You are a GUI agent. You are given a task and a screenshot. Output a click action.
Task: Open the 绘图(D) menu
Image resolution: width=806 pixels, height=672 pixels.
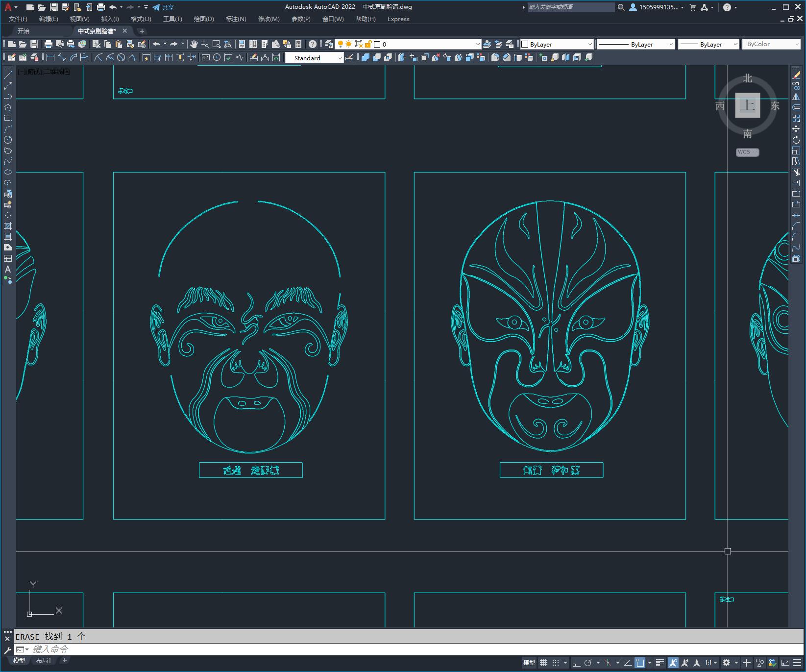[x=204, y=19]
